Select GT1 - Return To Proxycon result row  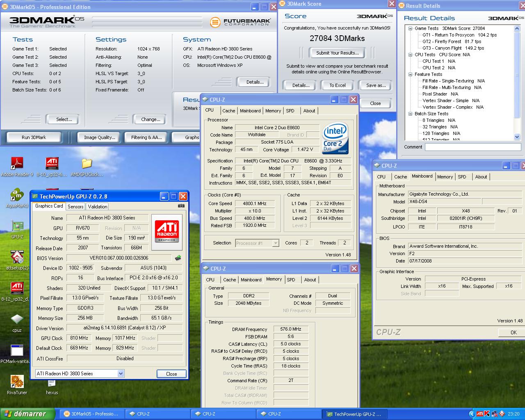[x=459, y=35]
